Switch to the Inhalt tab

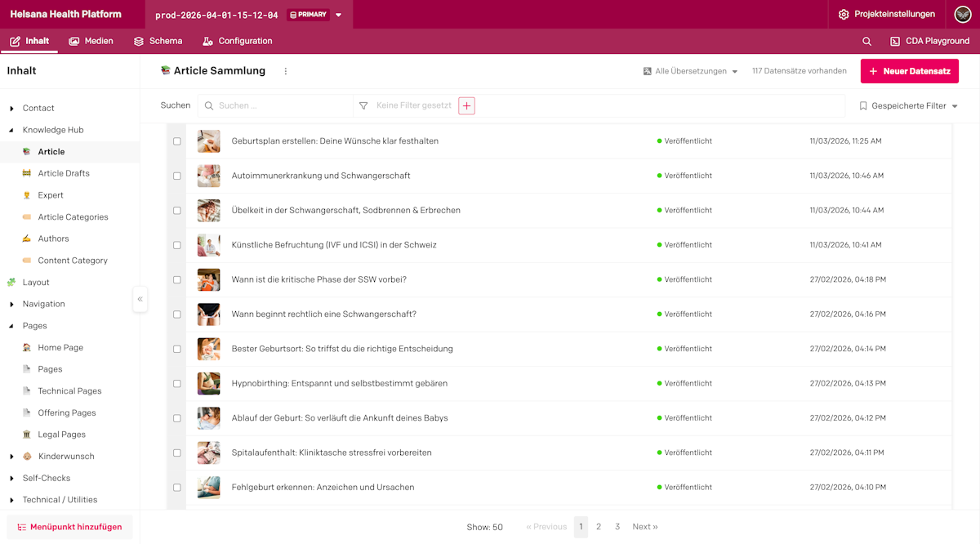[29, 41]
